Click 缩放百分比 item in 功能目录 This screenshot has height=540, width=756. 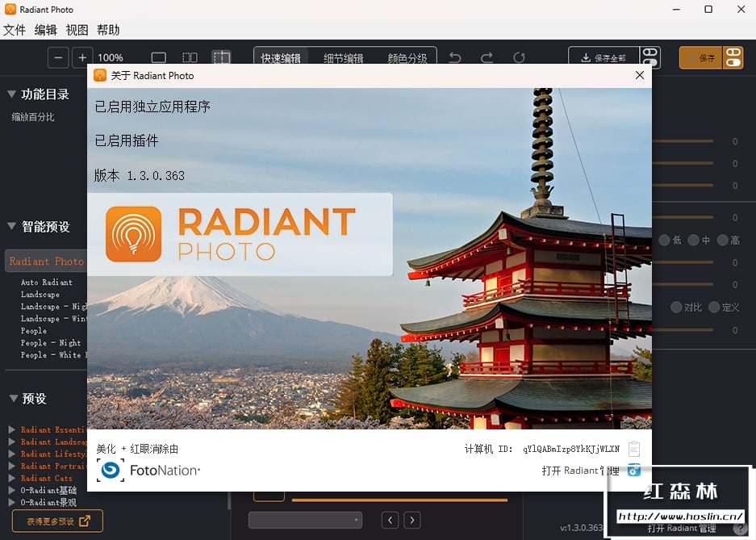33,117
